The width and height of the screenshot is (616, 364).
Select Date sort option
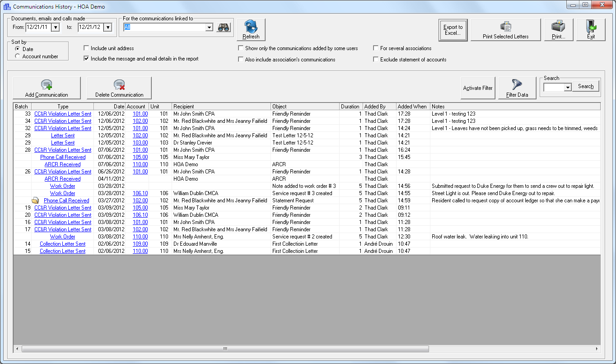coord(18,49)
